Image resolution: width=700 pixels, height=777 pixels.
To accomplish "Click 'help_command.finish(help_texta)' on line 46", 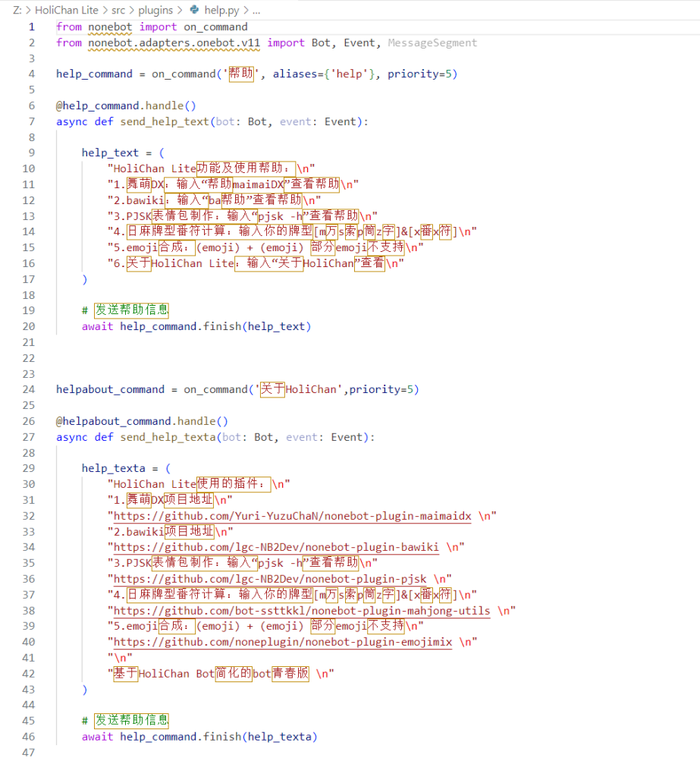I will (x=218, y=737).
